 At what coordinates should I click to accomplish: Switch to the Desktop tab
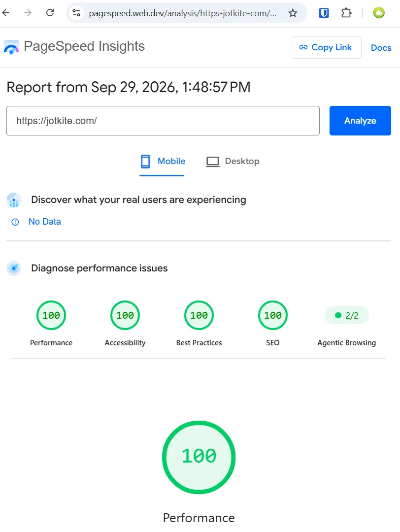(233, 162)
